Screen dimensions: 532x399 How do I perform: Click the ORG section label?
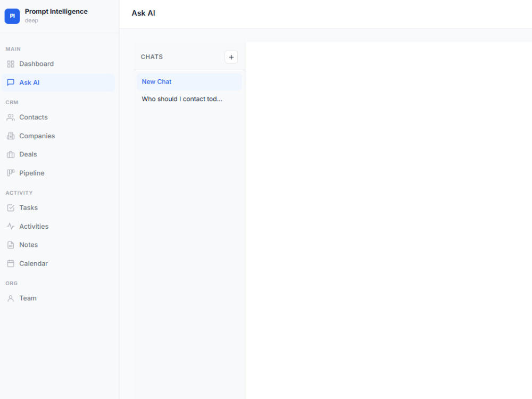[x=12, y=284]
